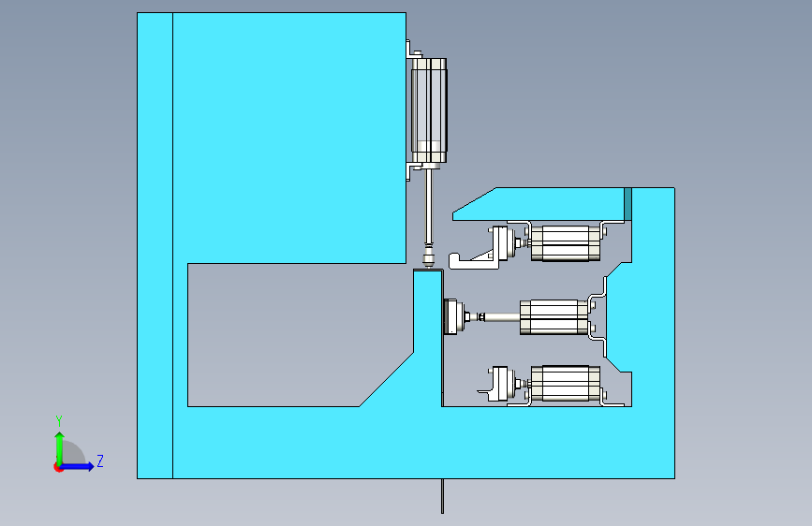812x526 pixels.
Task: Select the narrow cyan strip on the left edge
Action: click(155, 245)
